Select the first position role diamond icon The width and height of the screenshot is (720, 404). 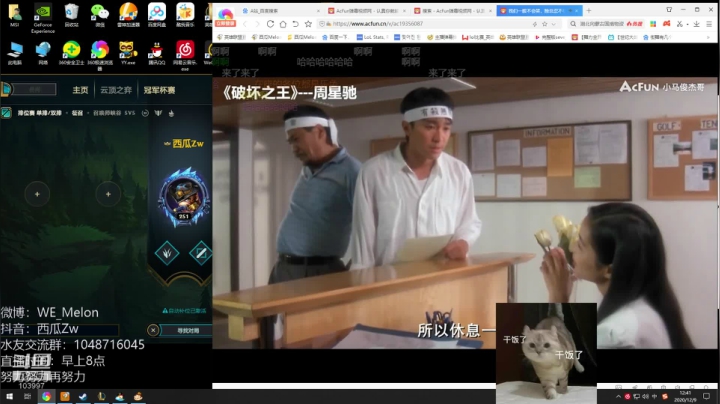pos(167,253)
